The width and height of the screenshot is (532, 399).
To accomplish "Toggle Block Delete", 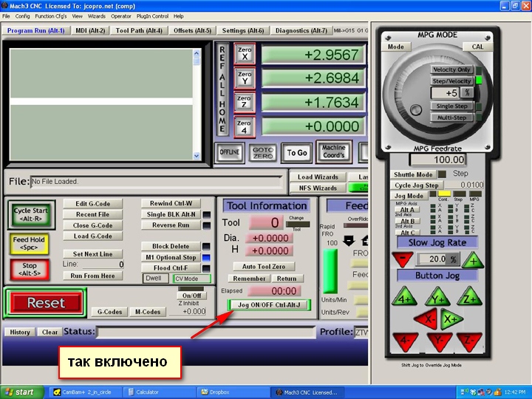I will click(171, 246).
